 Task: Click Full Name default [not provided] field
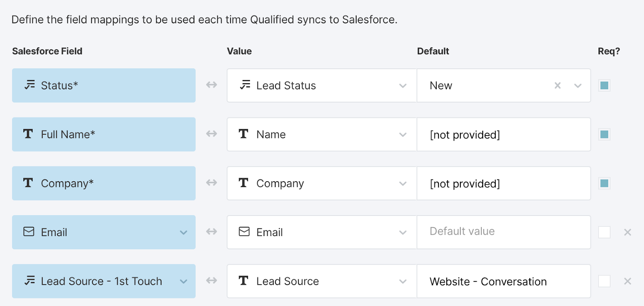(504, 134)
